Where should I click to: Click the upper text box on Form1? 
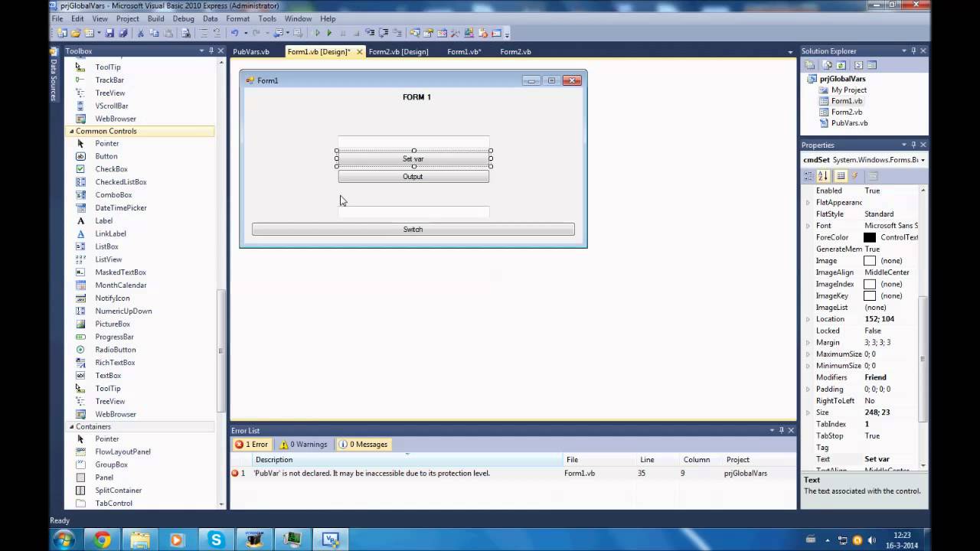pos(413,142)
